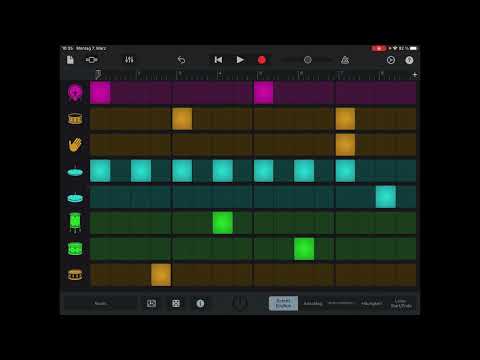Open song settings icon at far right
480x360 pixels.
409,60
